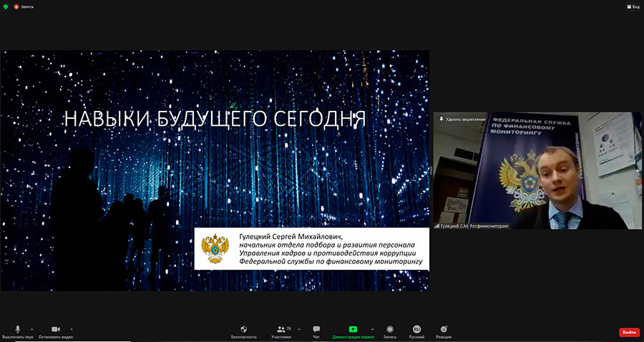
Task: Click the name Гулецкий Сергей Михайлович on slide
Action: (x=291, y=237)
